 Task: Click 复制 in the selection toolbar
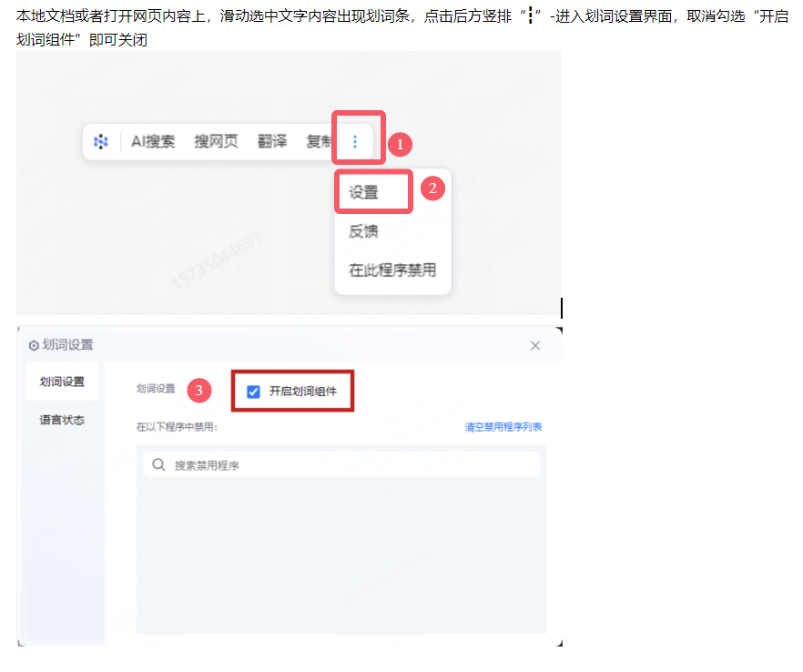319,142
